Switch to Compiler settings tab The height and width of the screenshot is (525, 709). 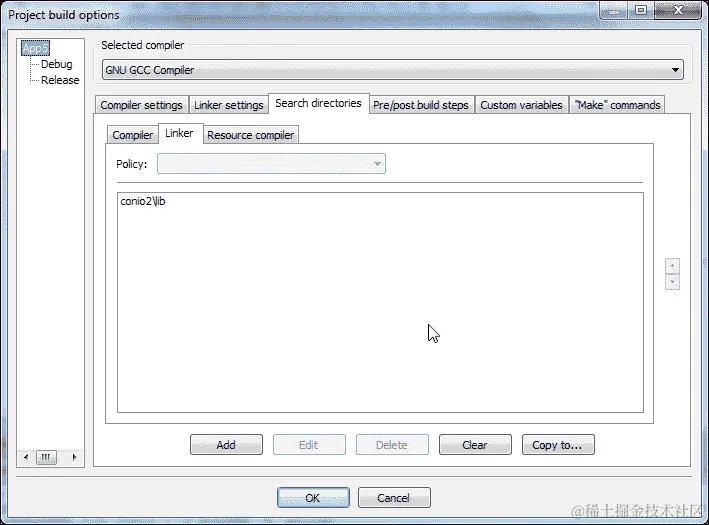tap(142, 105)
